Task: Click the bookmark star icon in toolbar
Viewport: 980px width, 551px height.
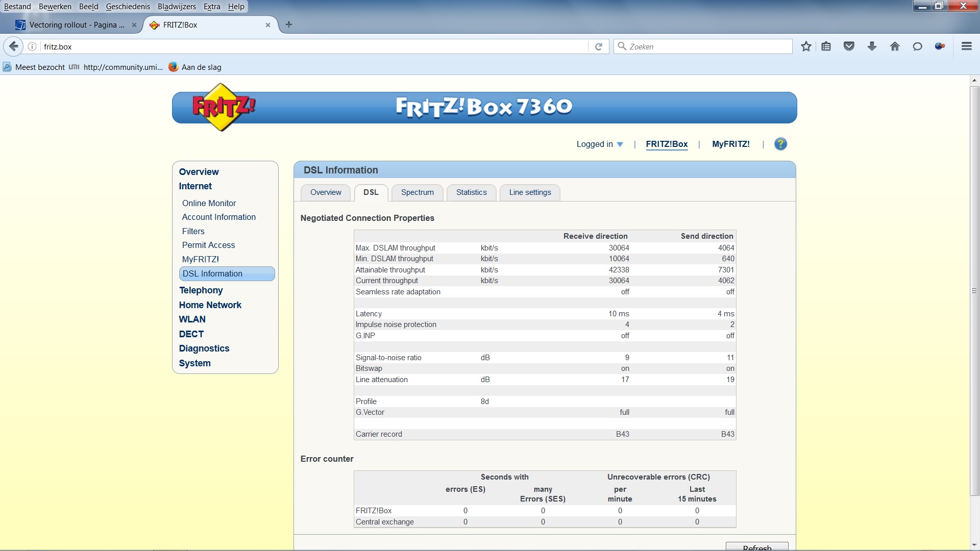Action: tap(806, 46)
